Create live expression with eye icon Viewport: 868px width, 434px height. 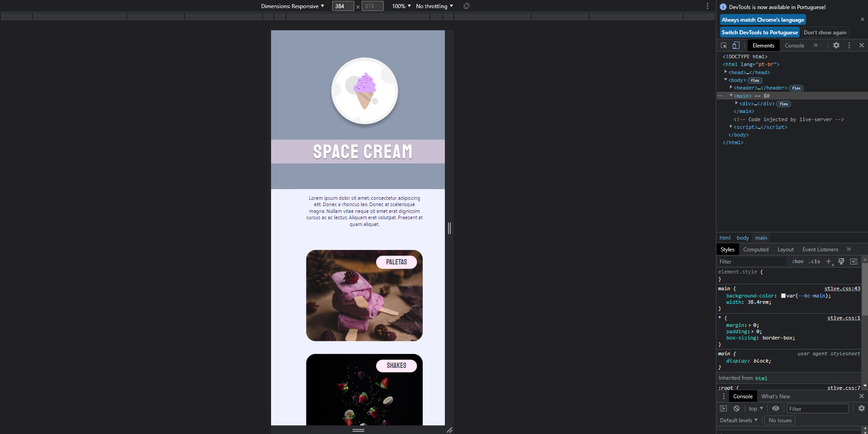[776, 408]
